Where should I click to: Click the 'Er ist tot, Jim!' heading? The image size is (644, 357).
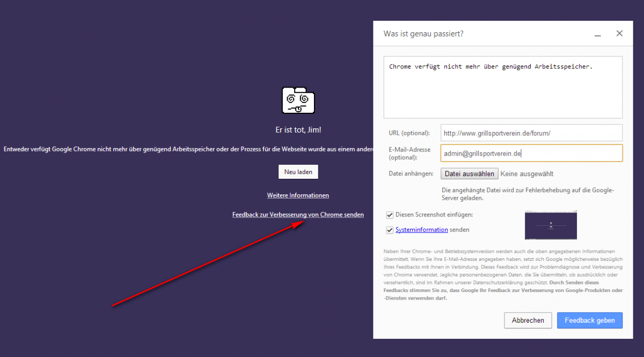coord(298,130)
